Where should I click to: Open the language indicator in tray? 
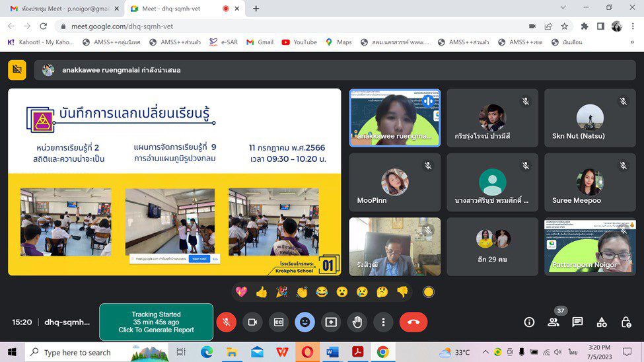point(573,352)
